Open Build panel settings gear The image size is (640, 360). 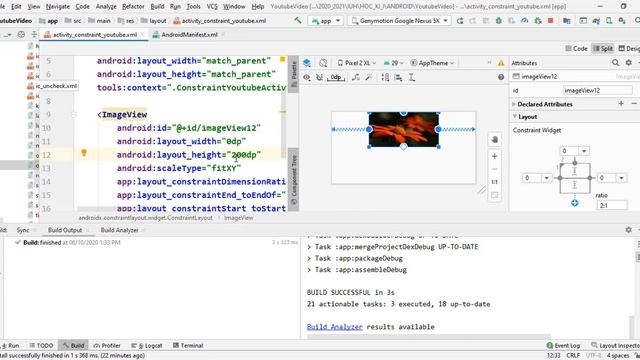pyautogui.click(x=629, y=230)
